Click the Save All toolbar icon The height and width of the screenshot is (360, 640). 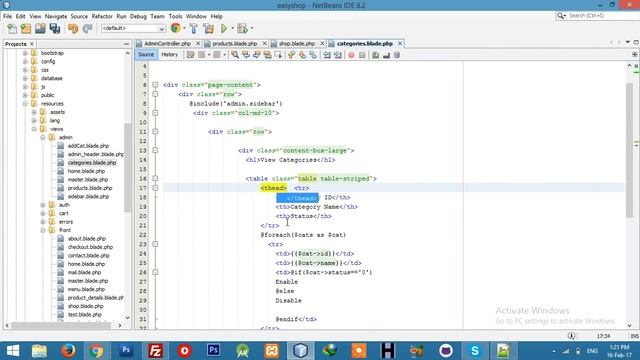55,28
